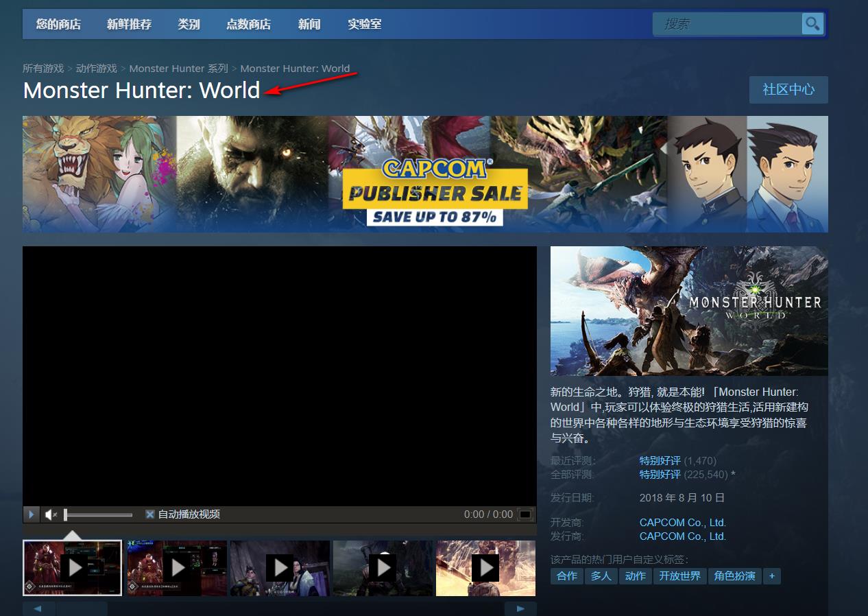The height and width of the screenshot is (616, 868).
Task: Open the 您的商店 menu
Action: pos(58,24)
